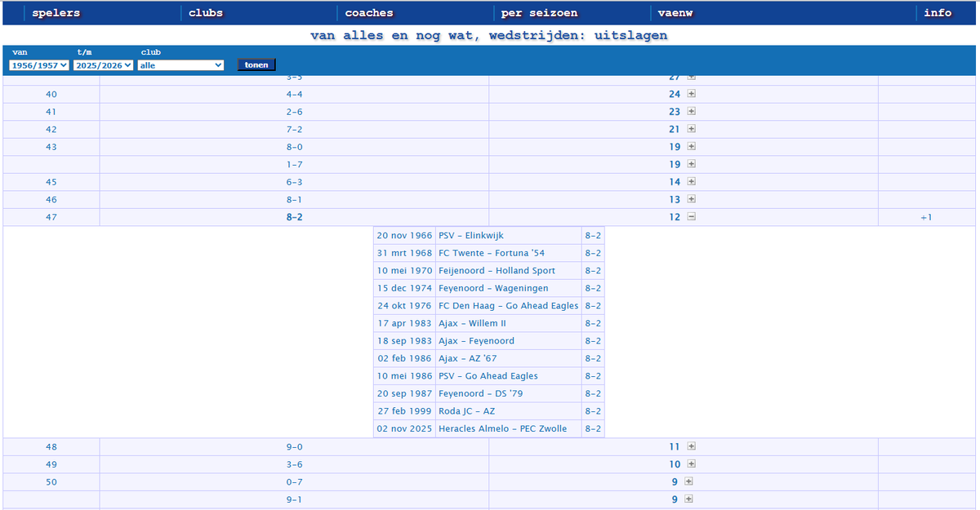
Task: Expand the 9-1 result row plus icon
Action: (x=688, y=499)
